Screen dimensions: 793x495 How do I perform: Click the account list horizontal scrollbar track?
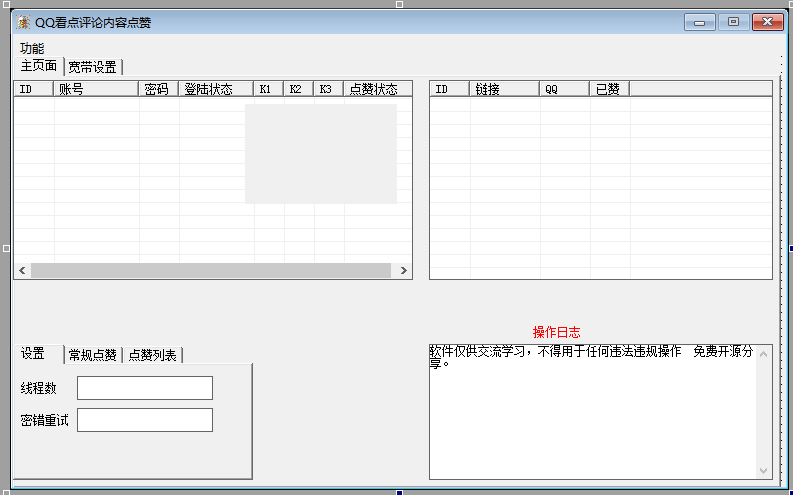pos(210,271)
